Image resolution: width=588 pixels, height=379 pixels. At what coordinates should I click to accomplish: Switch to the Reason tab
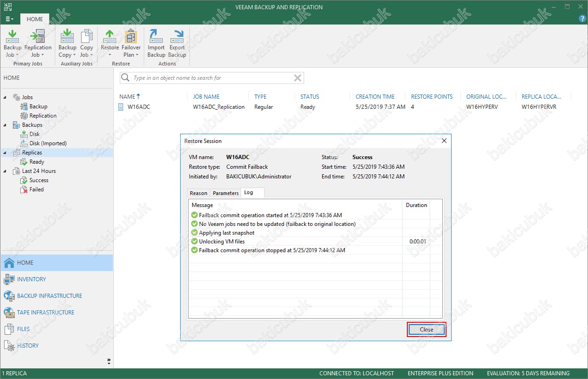(199, 193)
